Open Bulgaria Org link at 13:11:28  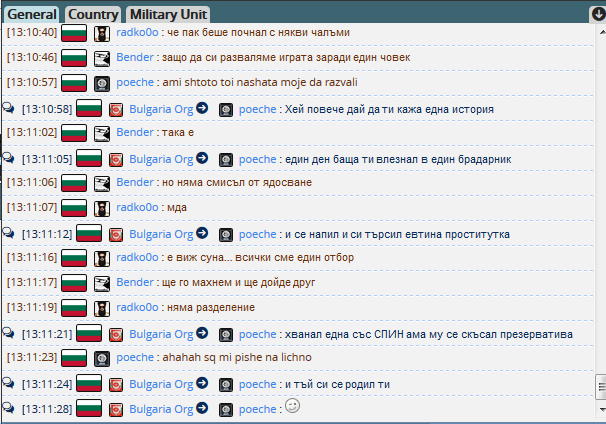pyautogui.click(x=161, y=409)
